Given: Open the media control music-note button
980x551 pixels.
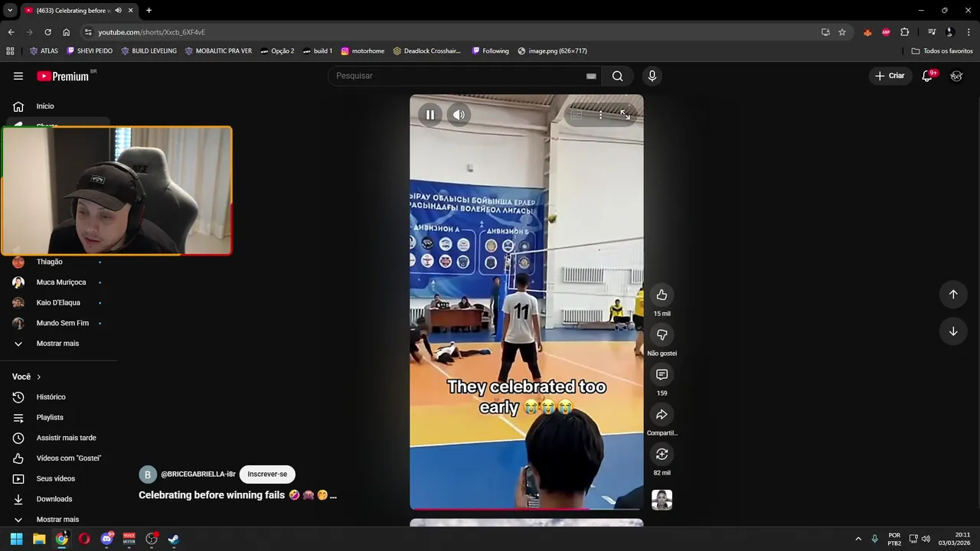Looking at the screenshot, I should pyautogui.click(x=932, y=32).
